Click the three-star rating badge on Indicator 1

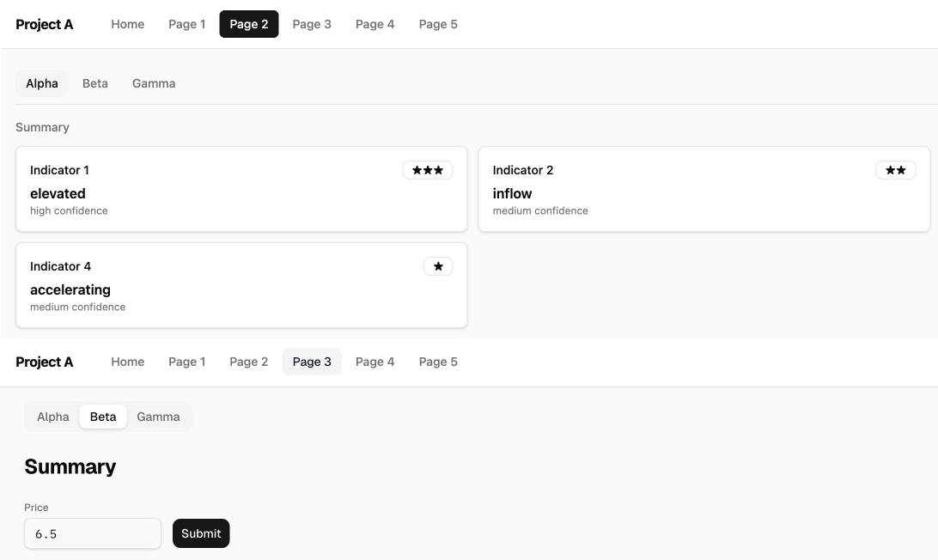tap(428, 170)
